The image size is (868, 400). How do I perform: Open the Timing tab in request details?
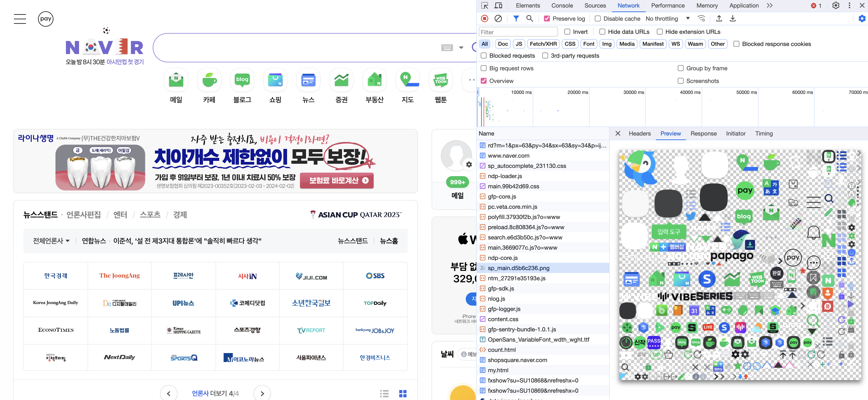pos(764,133)
